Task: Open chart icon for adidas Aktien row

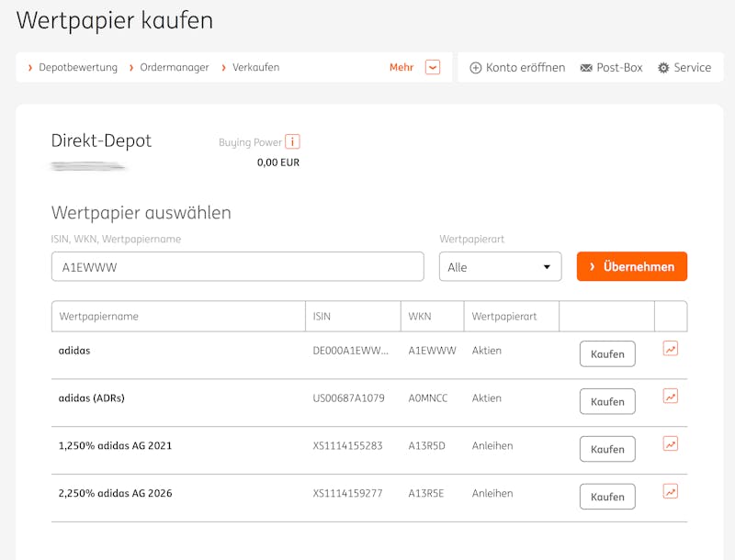Action: 671,349
